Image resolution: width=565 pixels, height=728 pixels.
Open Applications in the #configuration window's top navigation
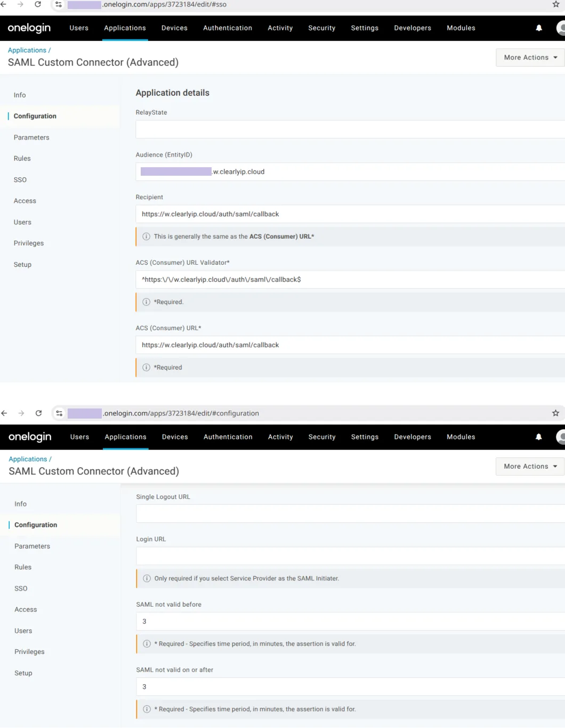pos(126,437)
